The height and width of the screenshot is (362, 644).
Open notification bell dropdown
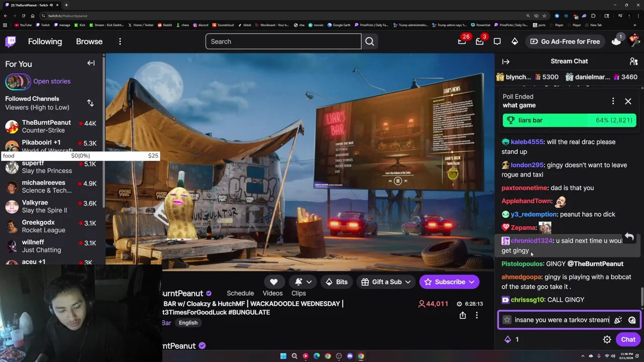[x=303, y=282]
